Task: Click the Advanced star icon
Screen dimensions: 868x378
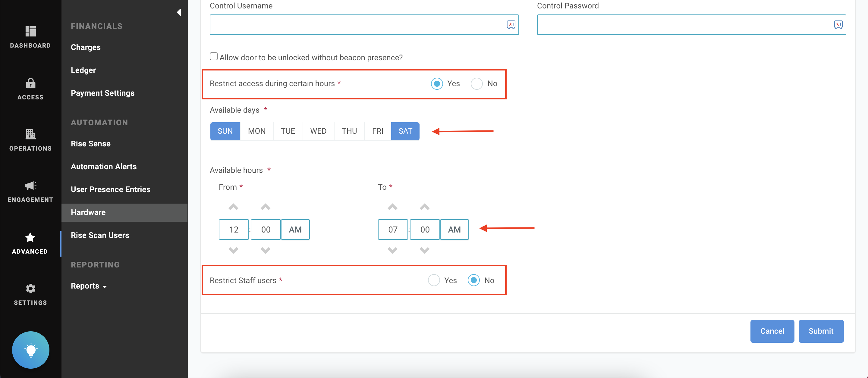Action: pyautogui.click(x=30, y=238)
